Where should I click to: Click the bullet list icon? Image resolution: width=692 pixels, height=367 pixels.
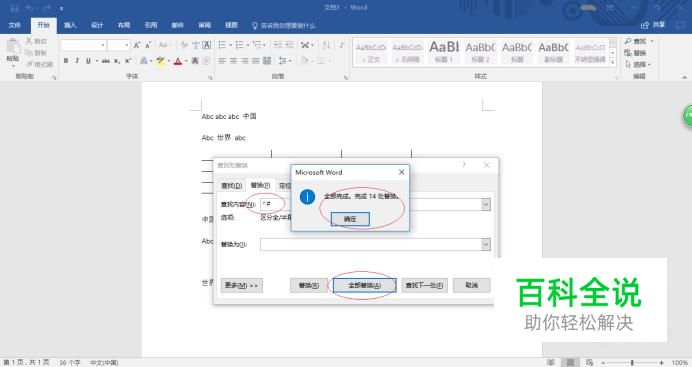coord(222,45)
